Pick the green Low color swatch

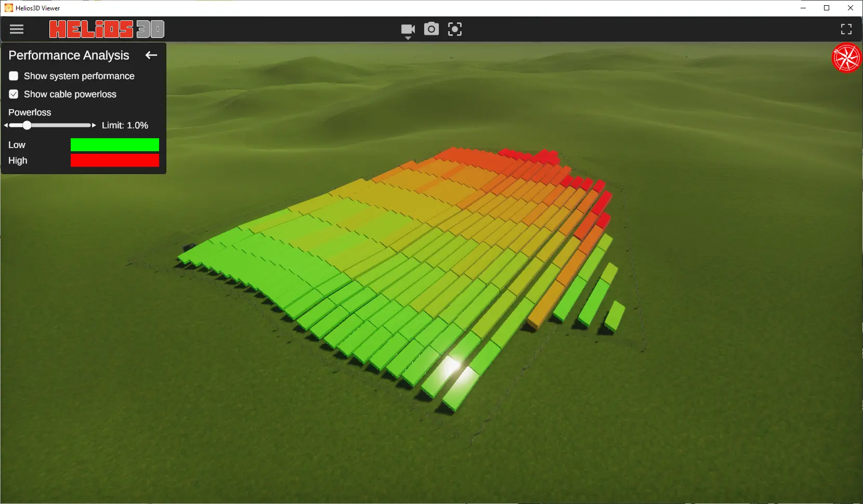click(x=114, y=145)
